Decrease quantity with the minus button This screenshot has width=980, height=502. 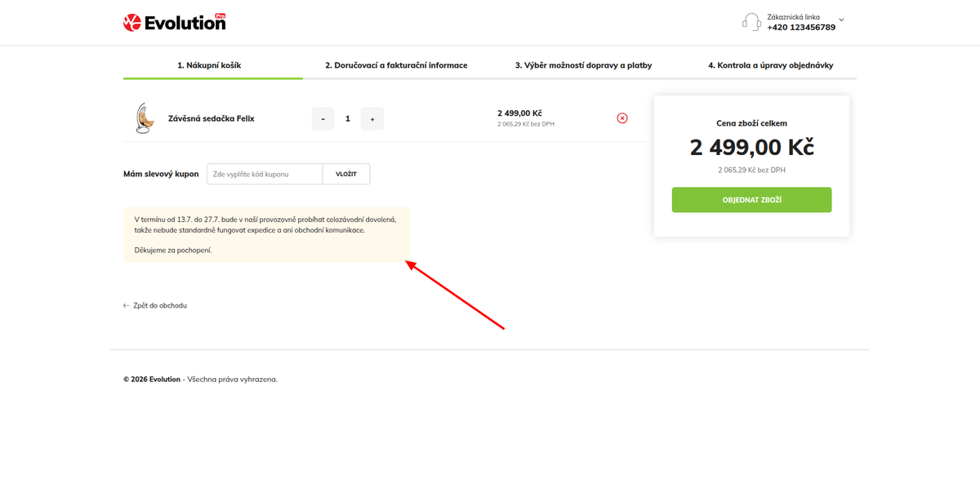tap(323, 118)
